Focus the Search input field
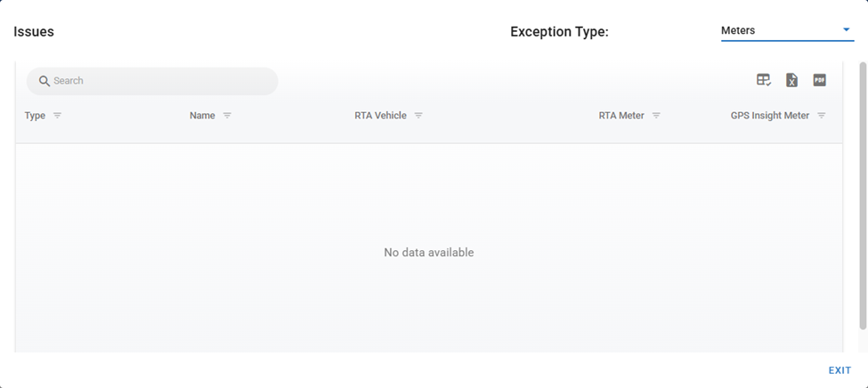868x388 pixels. point(160,81)
